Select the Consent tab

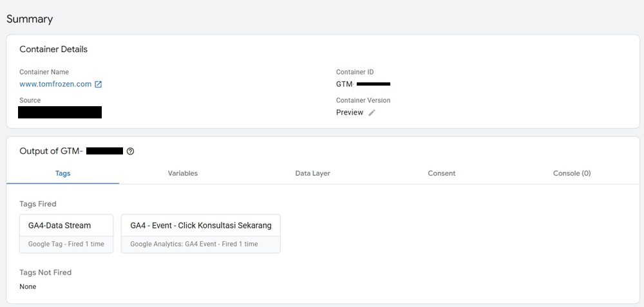441,173
